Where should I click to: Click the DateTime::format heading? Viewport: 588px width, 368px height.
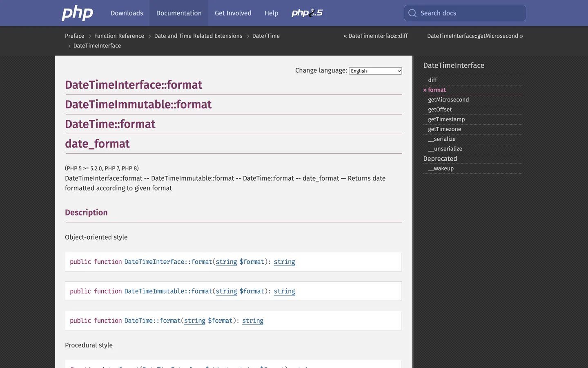pos(110,124)
